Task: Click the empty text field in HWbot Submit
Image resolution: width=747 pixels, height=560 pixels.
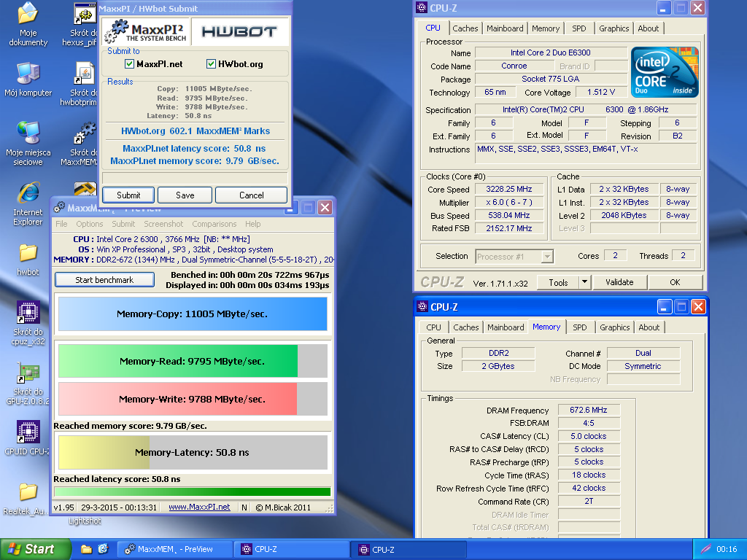Action: point(194,178)
